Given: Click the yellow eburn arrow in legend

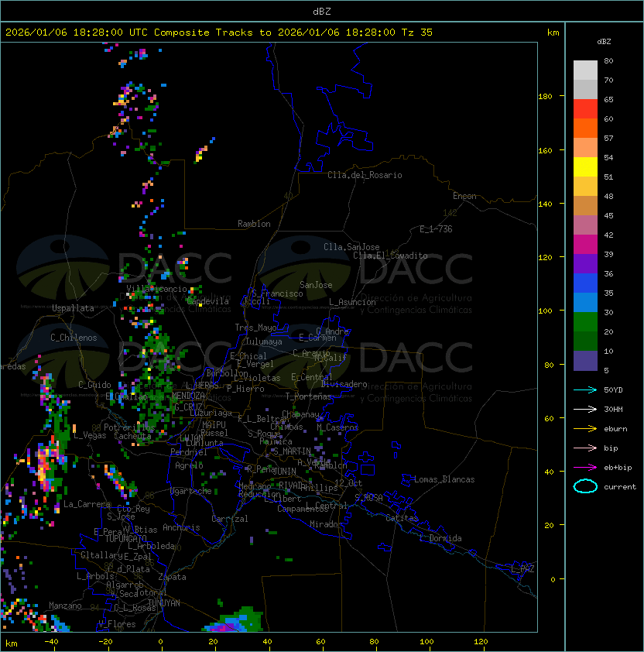Looking at the screenshot, I should (x=585, y=429).
